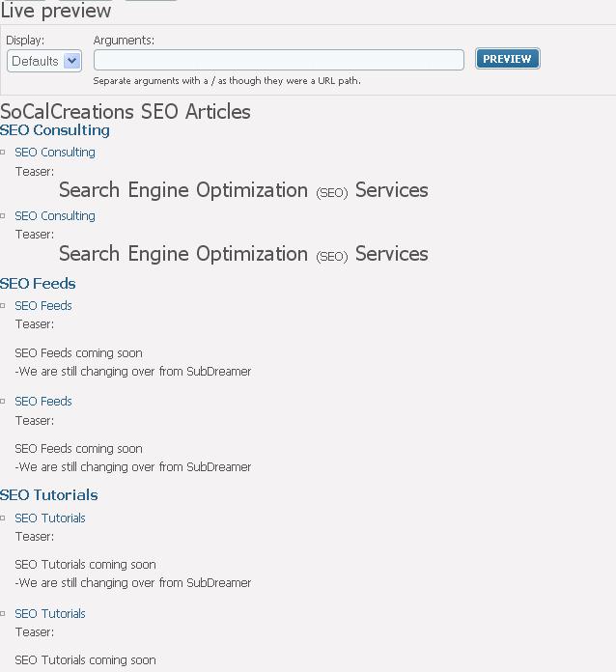Open first SEO Tutorials bullet link under heading
This screenshot has width=616, height=672.
pos(50,518)
